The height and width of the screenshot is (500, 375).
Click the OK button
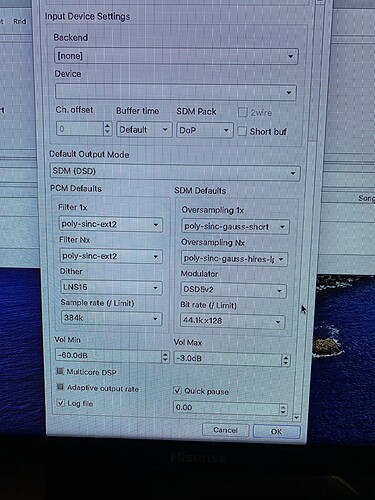coord(277,431)
